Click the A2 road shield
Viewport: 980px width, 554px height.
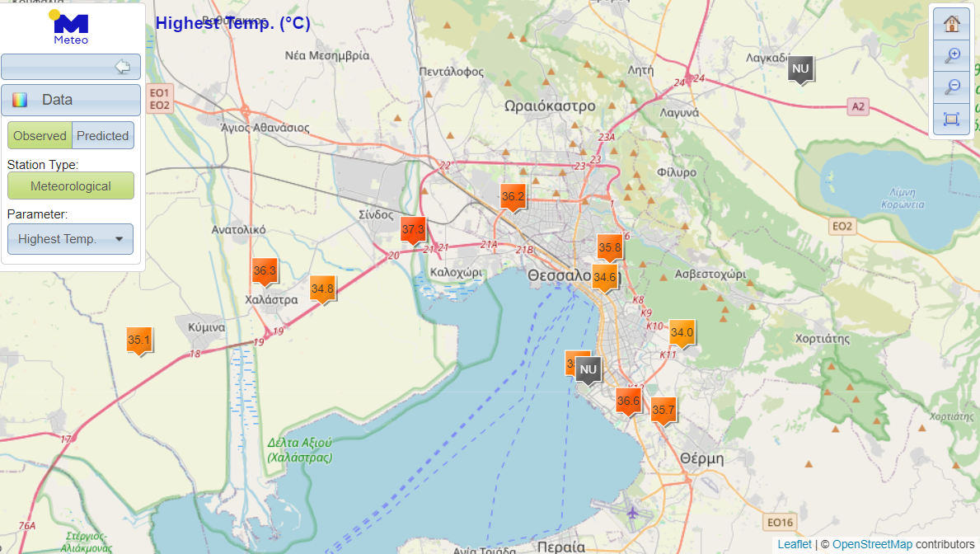[858, 106]
